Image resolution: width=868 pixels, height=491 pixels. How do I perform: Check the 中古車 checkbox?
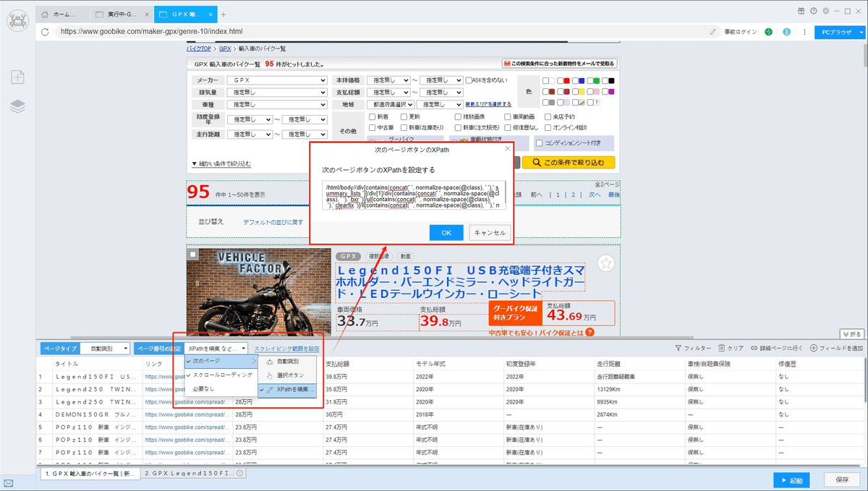pos(373,128)
